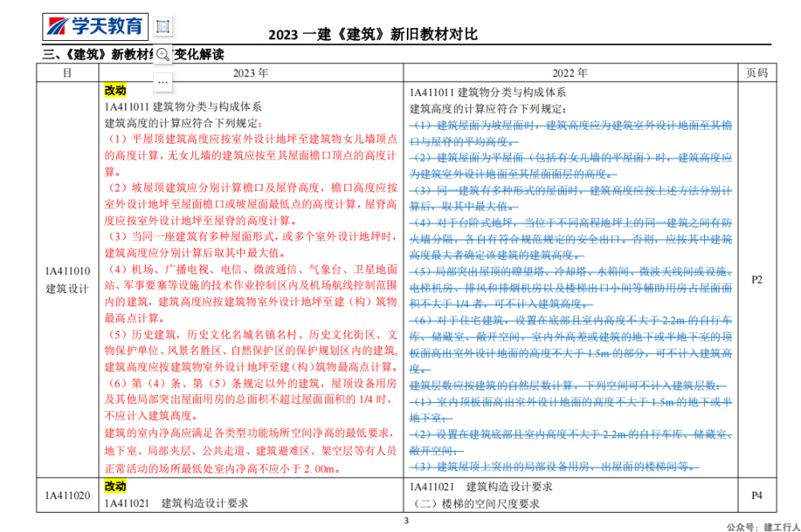
Task: Click the P2 page number cell
Action: (x=757, y=280)
